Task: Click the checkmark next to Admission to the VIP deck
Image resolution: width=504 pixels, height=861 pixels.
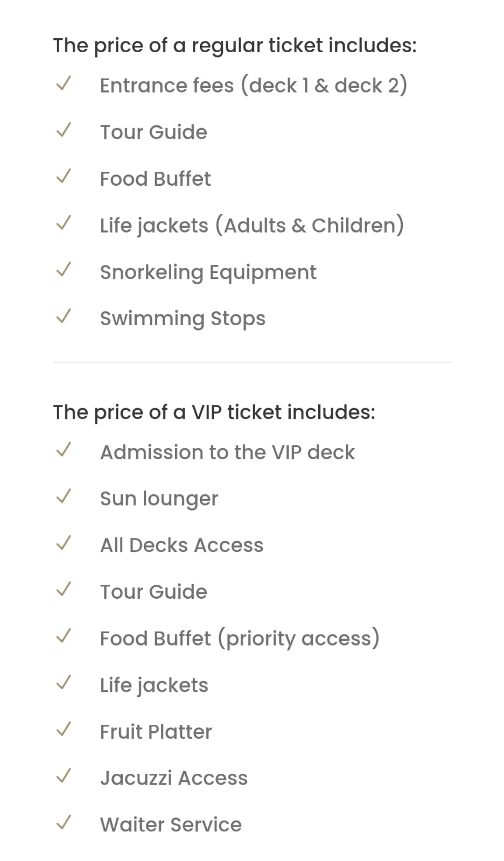Action: [x=64, y=450]
